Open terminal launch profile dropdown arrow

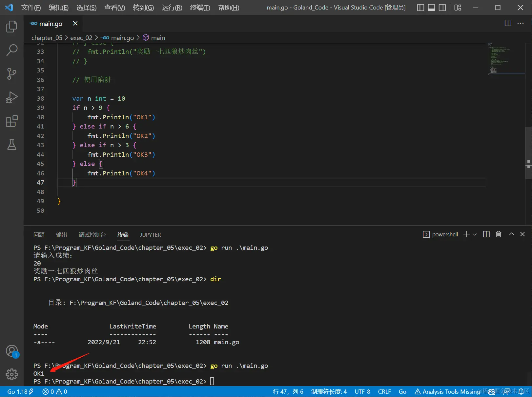pyautogui.click(x=475, y=234)
